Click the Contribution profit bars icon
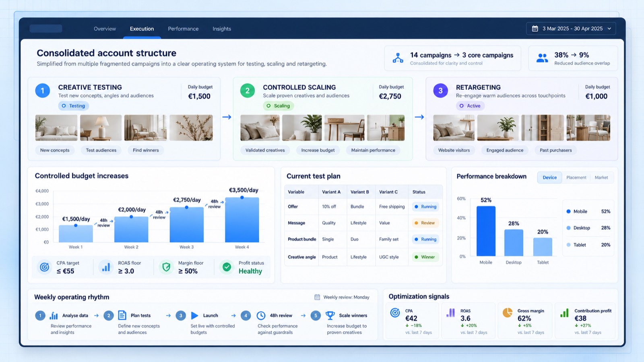The height and width of the screenshot is (362, 644). coord(564,313)
